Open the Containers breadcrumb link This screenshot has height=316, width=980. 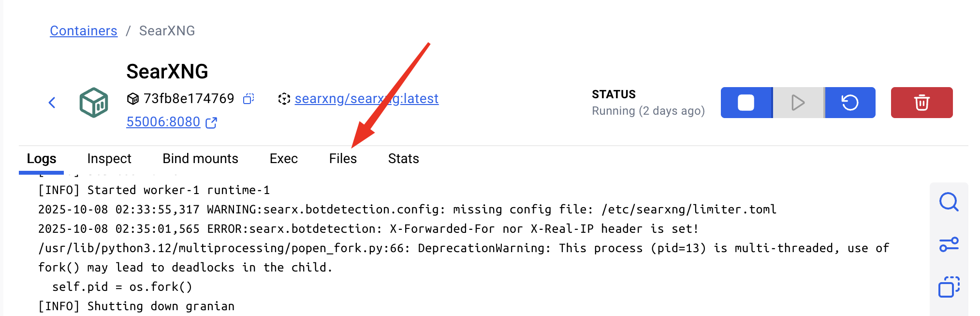click(84, 31)
